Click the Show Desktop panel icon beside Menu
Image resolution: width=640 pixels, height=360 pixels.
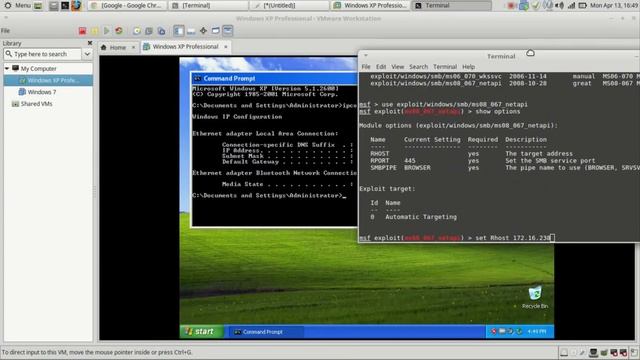coord(38,6)
